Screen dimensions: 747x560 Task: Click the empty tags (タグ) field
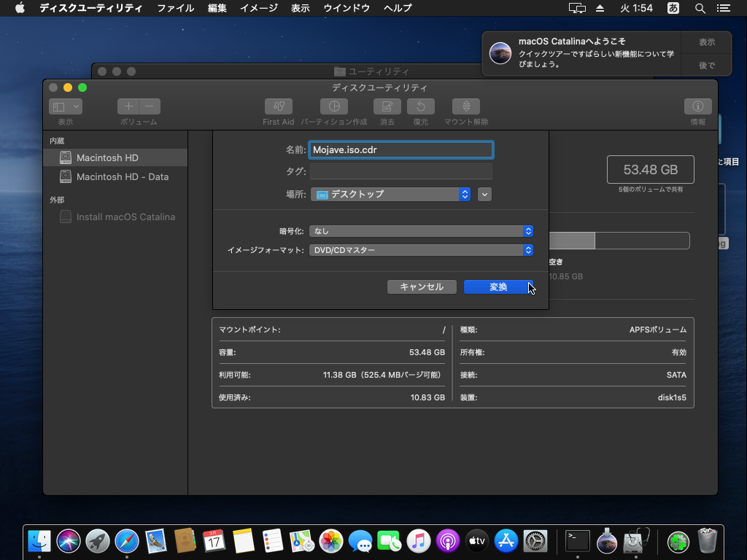[x=401, y=171]
